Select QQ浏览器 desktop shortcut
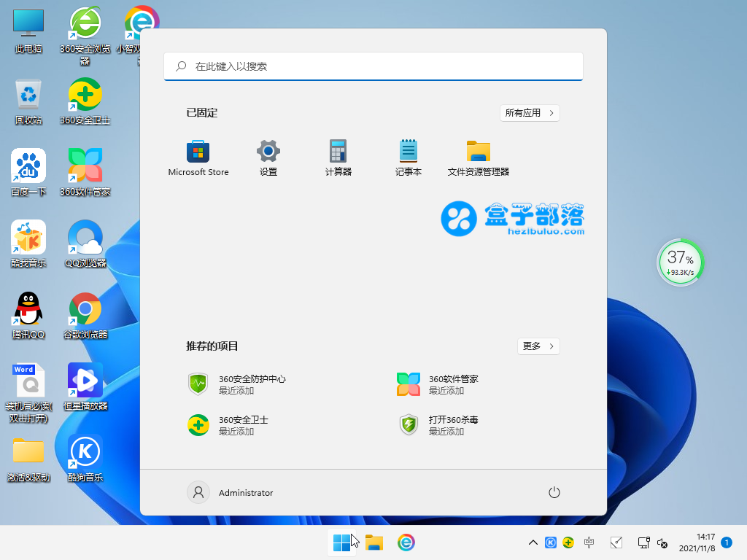 pyautogui.click(x=85, y=244)
